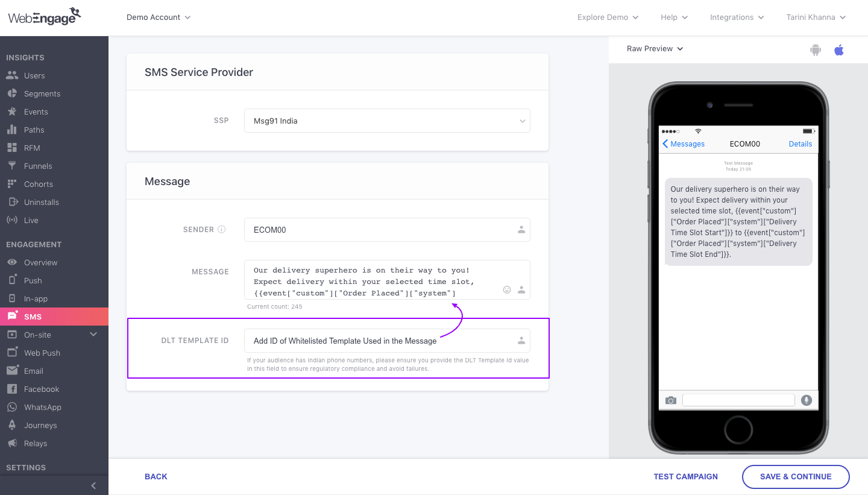Click the SMS message bubble in preview
The width and height of the screenshot is (868, 495).
click(x=738, y=221)
